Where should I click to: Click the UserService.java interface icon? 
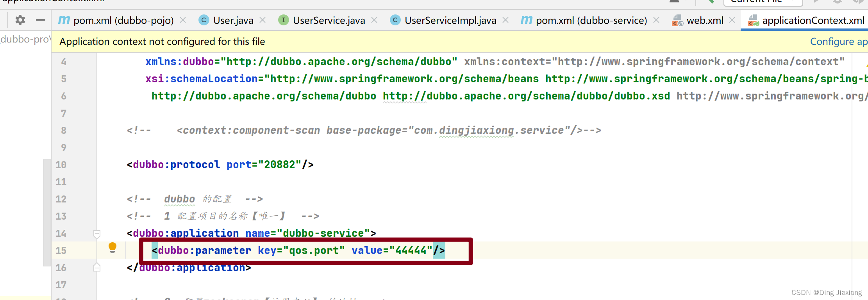tap(284, 20)
